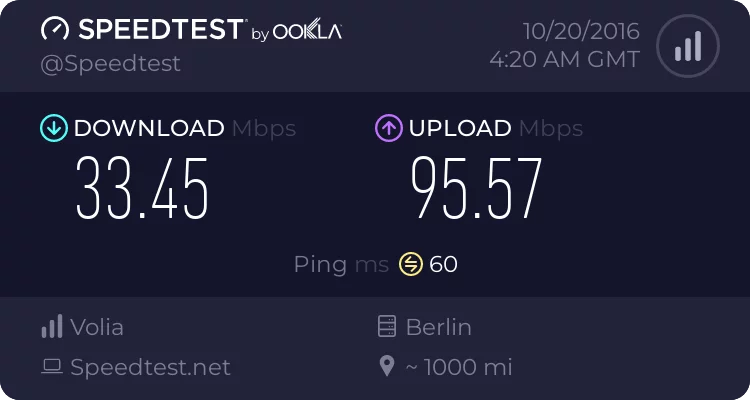The width and height of the screenshot is (750, 400).
Task: Click the cyan download arrow icon
Action: coord(53,128)
